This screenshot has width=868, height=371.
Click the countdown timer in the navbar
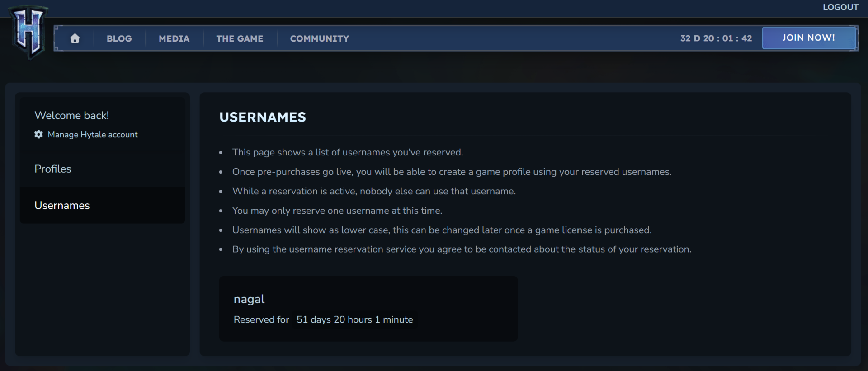pyautogui.click(x=716, y=38)
